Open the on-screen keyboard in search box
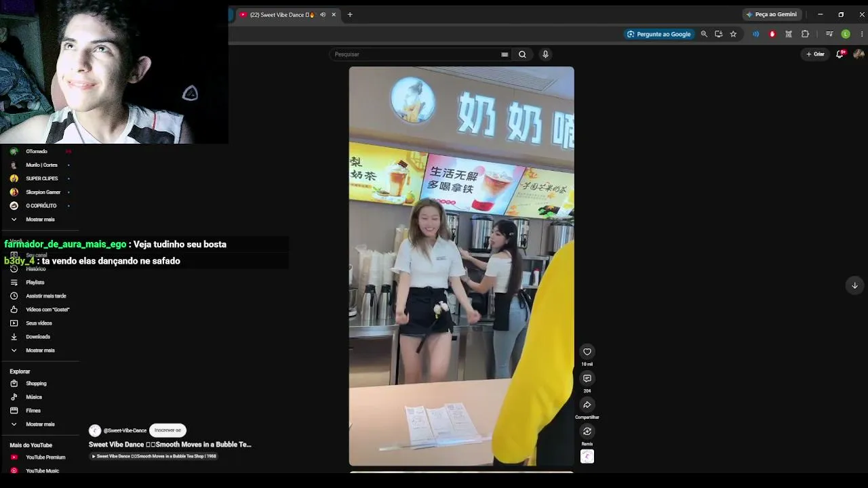Viewport: 868px width, 488px height. click(505, 54)
